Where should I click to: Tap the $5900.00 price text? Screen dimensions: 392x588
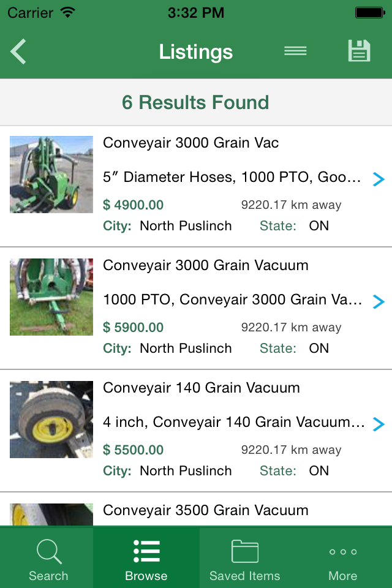pyautogui.click(x=134, y=327)
